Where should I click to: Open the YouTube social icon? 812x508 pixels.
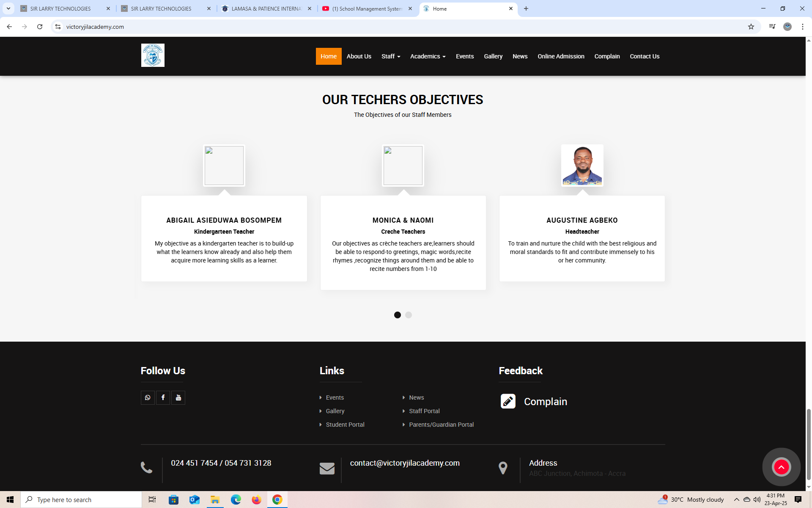click(x=178, y=398)
